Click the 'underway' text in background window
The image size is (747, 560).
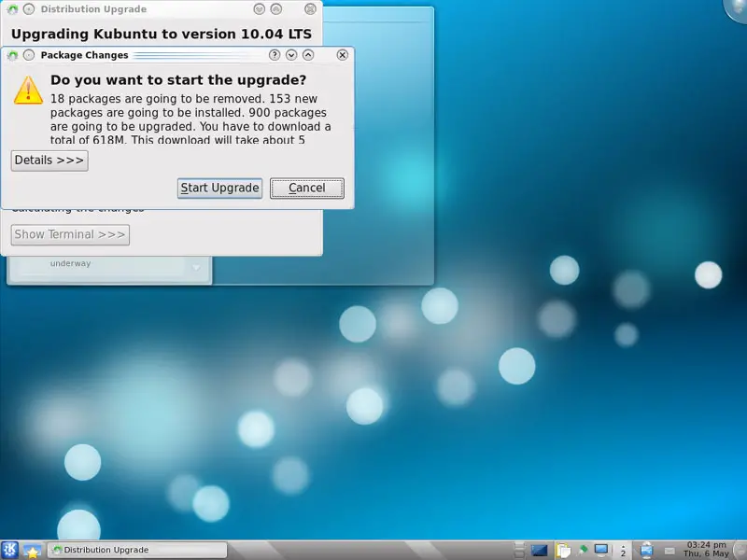pos(71,263)
